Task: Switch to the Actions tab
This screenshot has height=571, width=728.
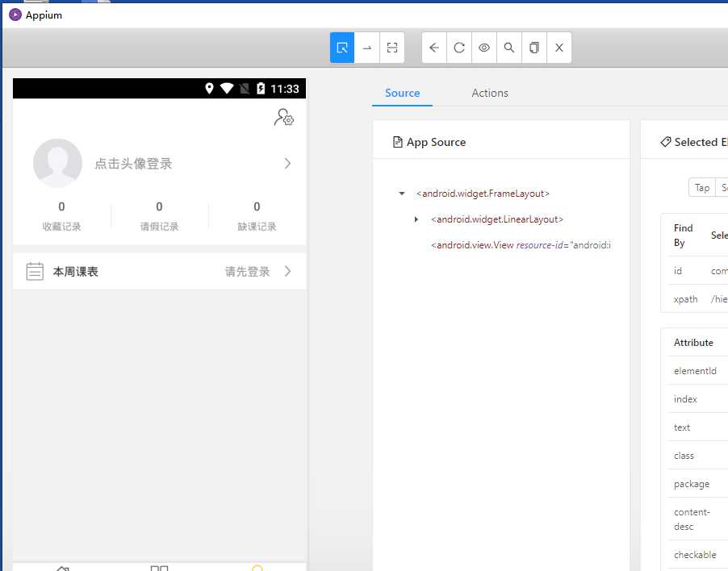Action: pyautogui.click(x=490, y=93)
